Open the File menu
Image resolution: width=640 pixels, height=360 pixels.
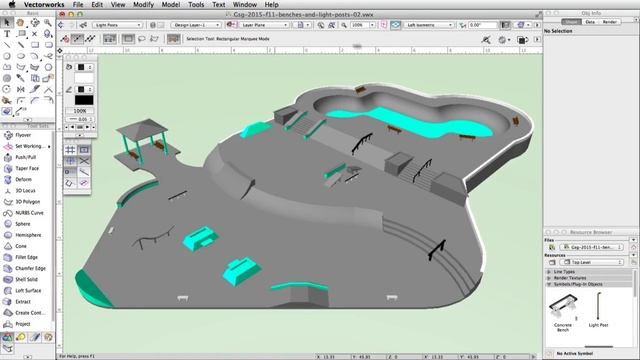pyautogui.click(x=78, y=4)
